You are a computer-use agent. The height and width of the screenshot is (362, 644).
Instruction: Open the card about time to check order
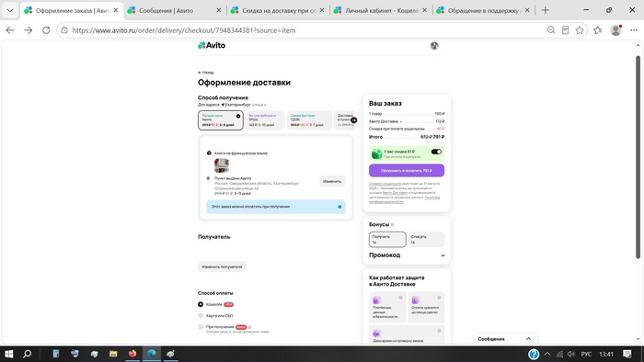pos(407,334)
